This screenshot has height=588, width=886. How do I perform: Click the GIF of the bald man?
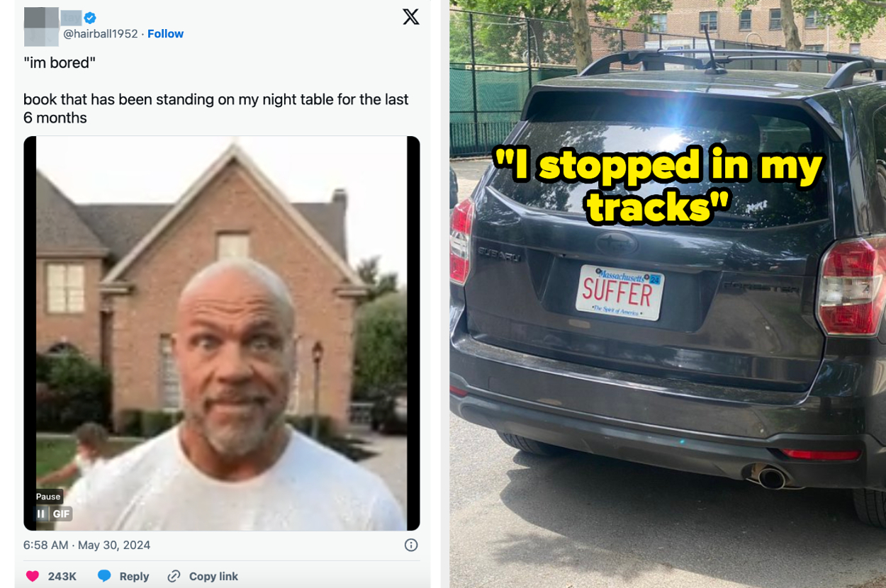221,333
